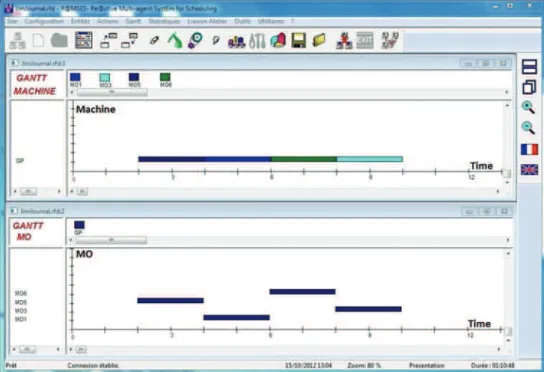Click the numbered sorting icon in the toolbar
The width and height of the screenshot is (544, 372).
coord(390,40)
